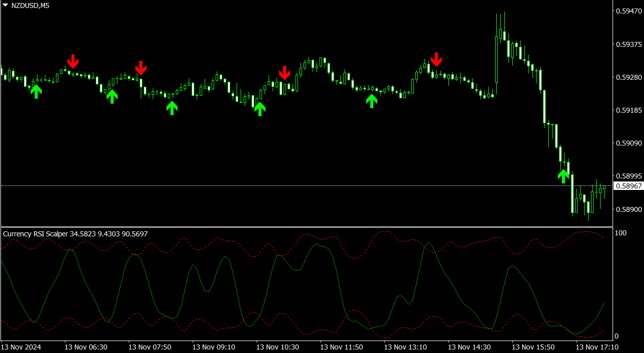Open the triangle menu beside NZDUSD,M5

tap(5, 5)
